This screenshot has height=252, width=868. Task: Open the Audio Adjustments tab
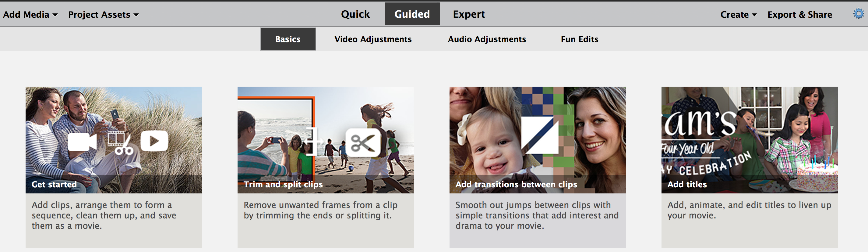click(487, 39)
